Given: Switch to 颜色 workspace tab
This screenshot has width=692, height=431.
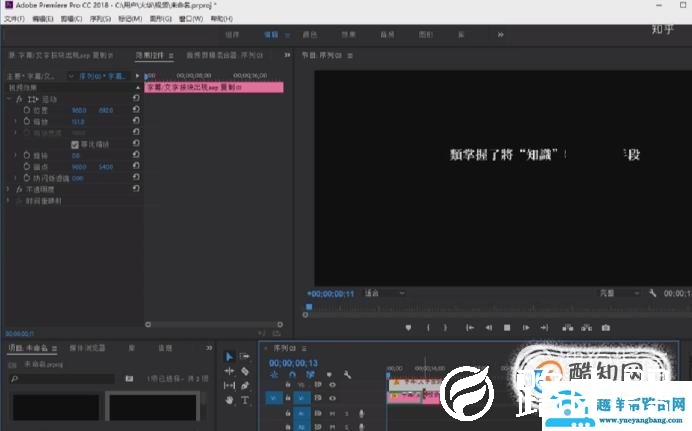Looking at the screenshot, I should pos(310,35).
